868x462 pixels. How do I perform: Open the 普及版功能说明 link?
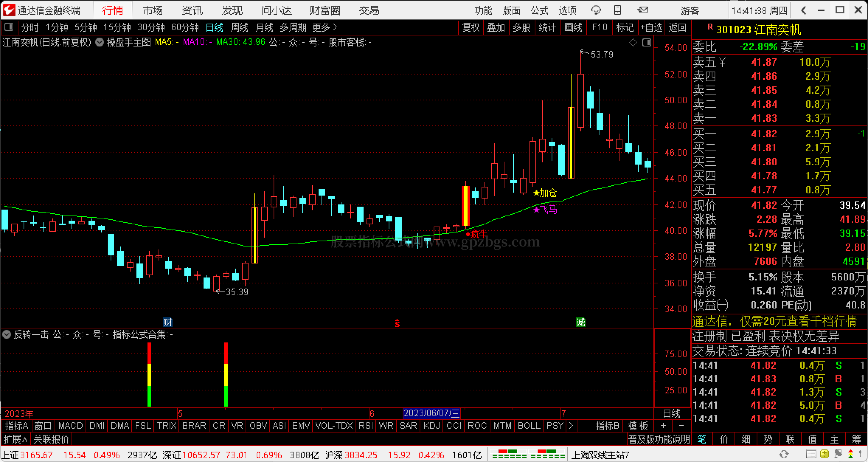[x=659, y=439]
